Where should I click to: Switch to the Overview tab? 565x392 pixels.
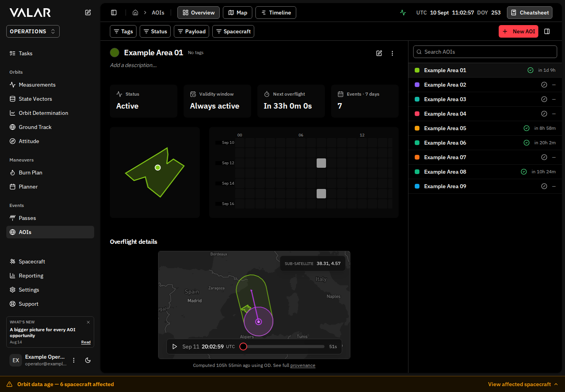[x=199, y=13]
